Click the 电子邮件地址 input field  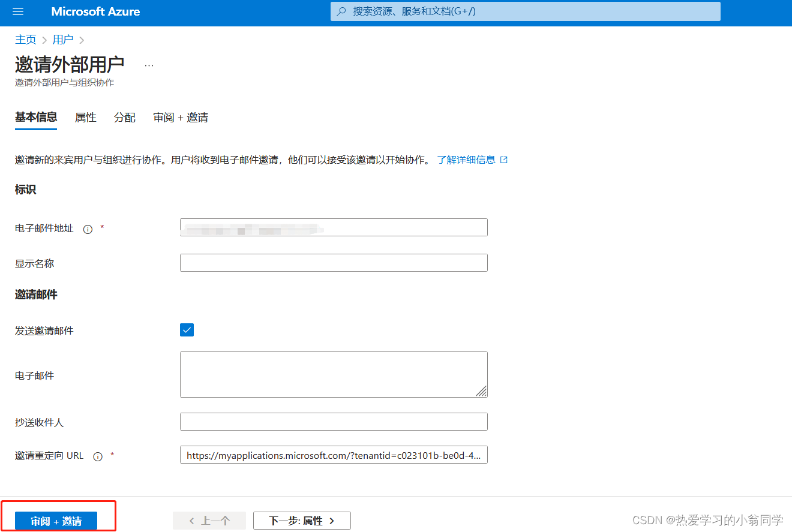[334, 227]
